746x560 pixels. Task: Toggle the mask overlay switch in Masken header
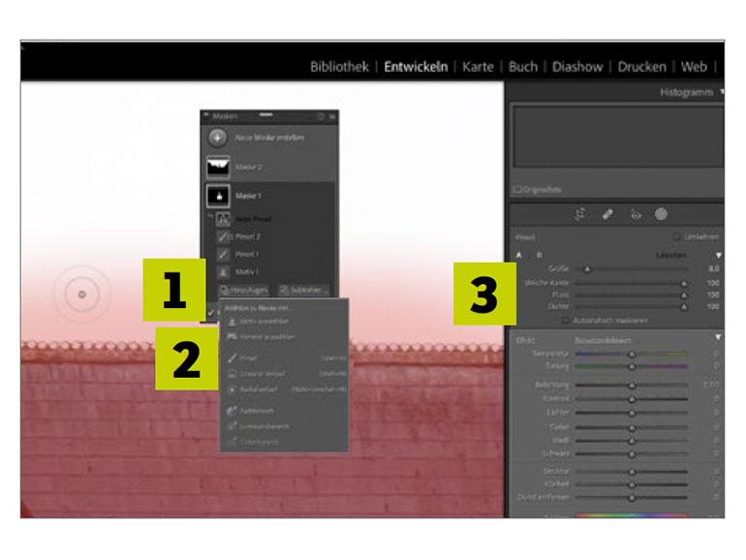tap(321, 116)
